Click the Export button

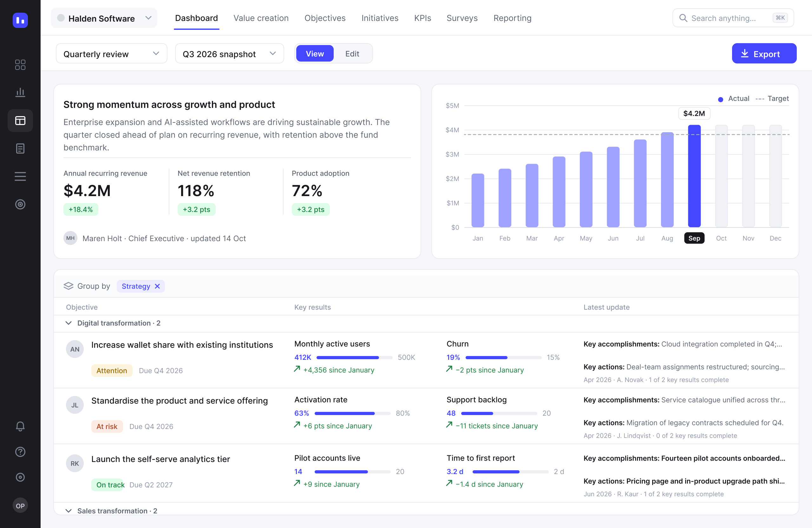pos(764,54)
